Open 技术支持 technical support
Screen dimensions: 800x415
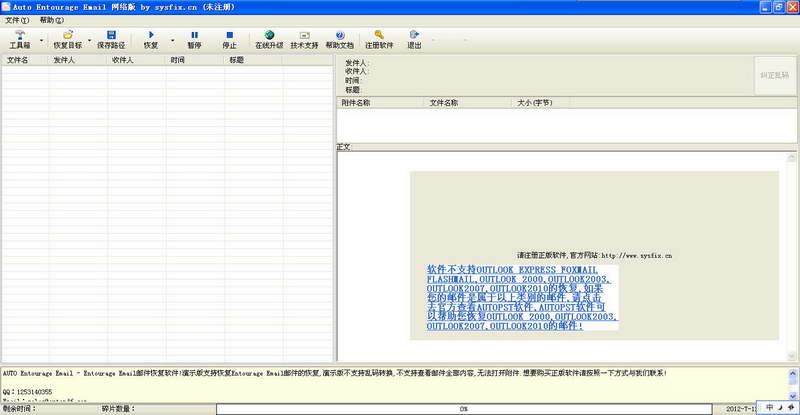coord(304,39)
